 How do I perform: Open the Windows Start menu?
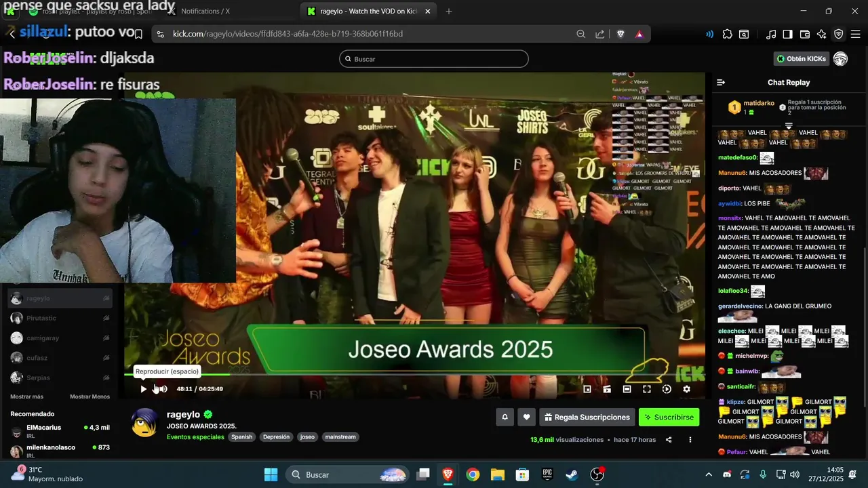click(271, 474)
